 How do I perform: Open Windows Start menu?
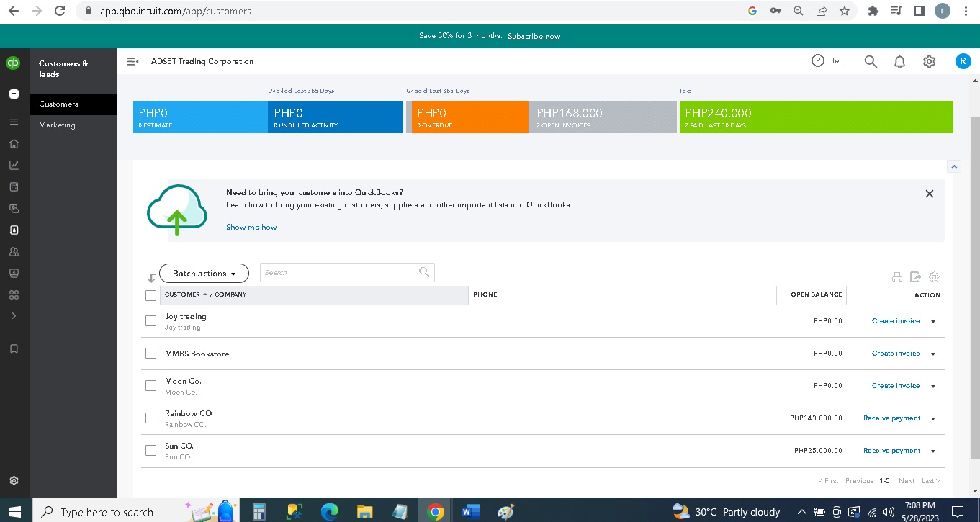click(14, 512)
